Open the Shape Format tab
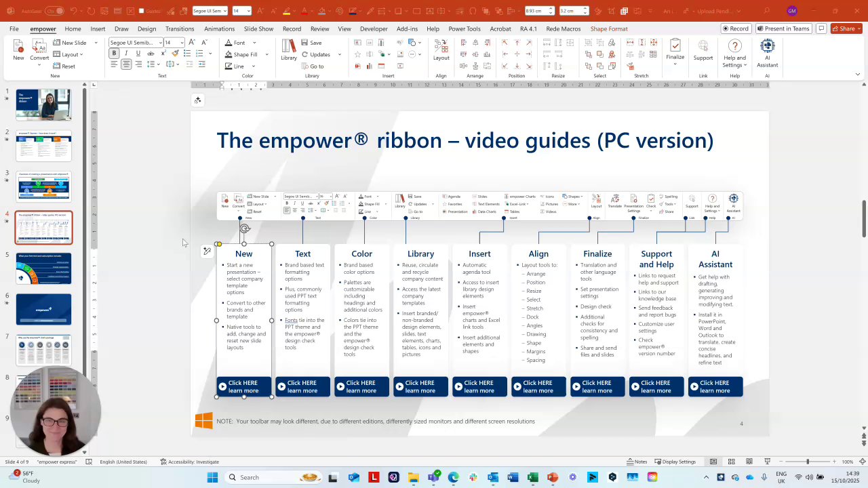This screenshot has width=868, height=488. tap(609, 28)
